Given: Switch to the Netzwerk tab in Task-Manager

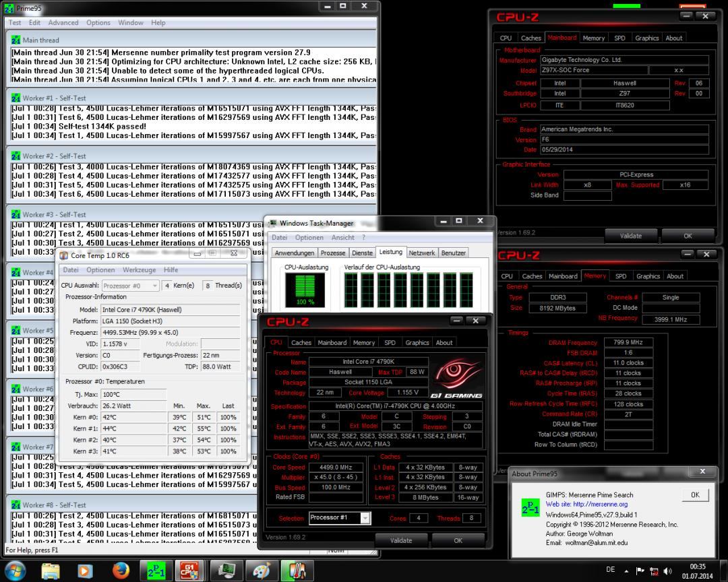Looking at the screenshot, I should (x=421, y=253).
